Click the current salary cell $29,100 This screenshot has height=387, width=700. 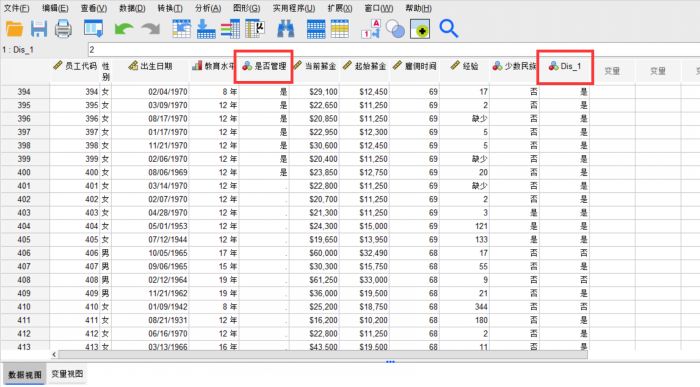314,92
